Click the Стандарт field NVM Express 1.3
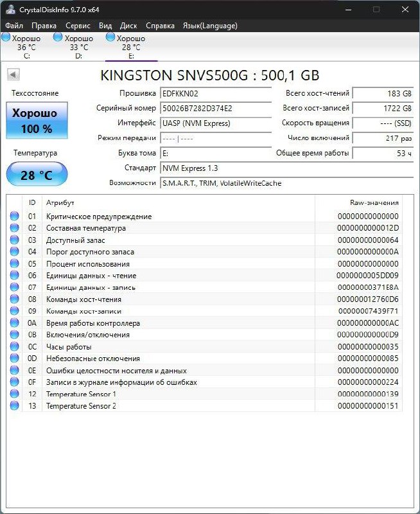Screen dimensions: 420x514 click(x=286, y=168)
